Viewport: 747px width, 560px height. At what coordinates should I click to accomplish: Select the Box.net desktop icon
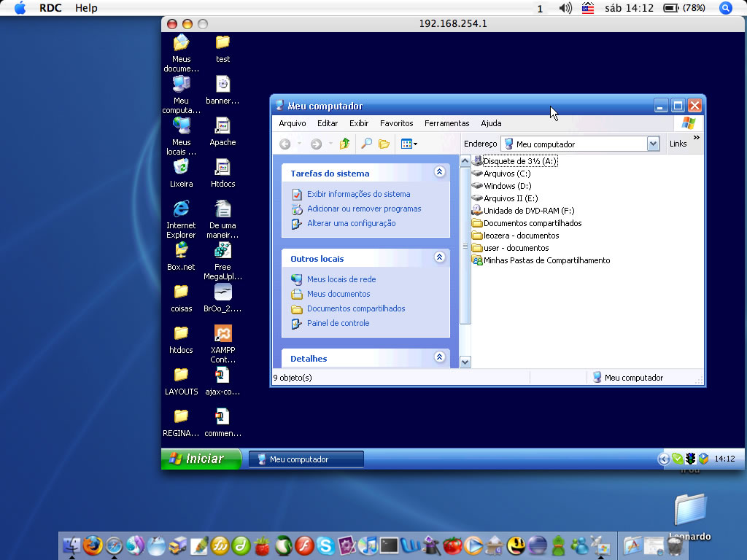pyautogui.click(x=181, y=256)
